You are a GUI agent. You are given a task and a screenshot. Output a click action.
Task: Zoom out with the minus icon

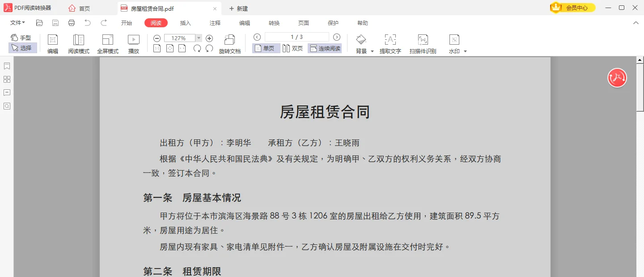click(157, 38)
